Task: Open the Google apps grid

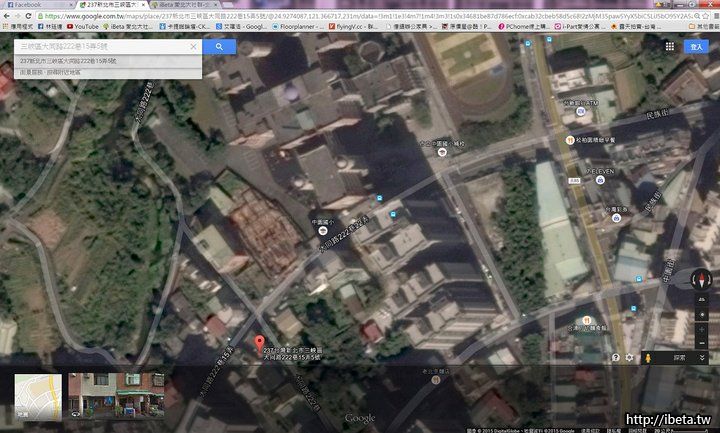Action: (670, 46)
